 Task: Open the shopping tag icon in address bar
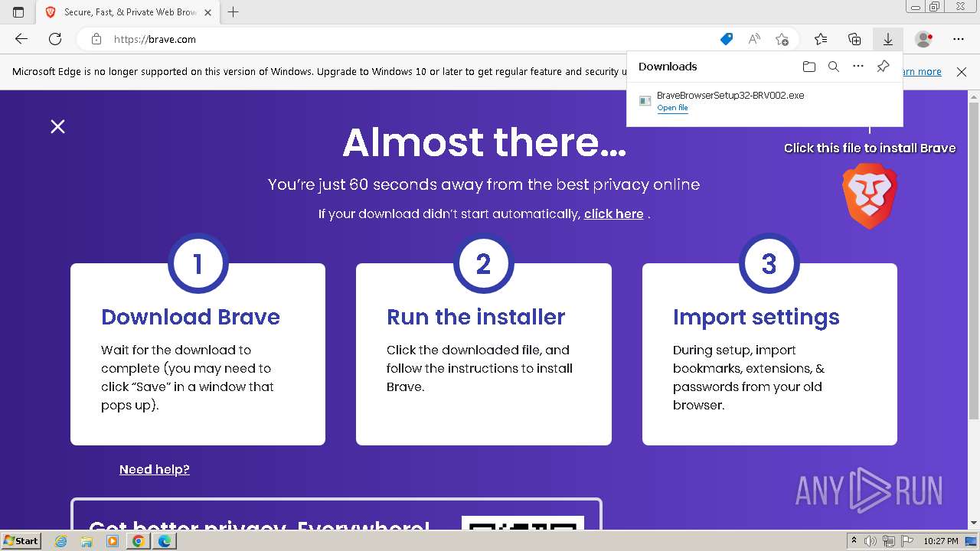[x=727, y=39]
